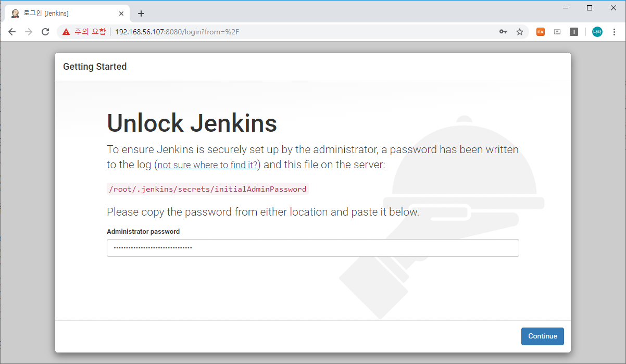
Task: Reload the Jenkins login page
Action: 45,32
